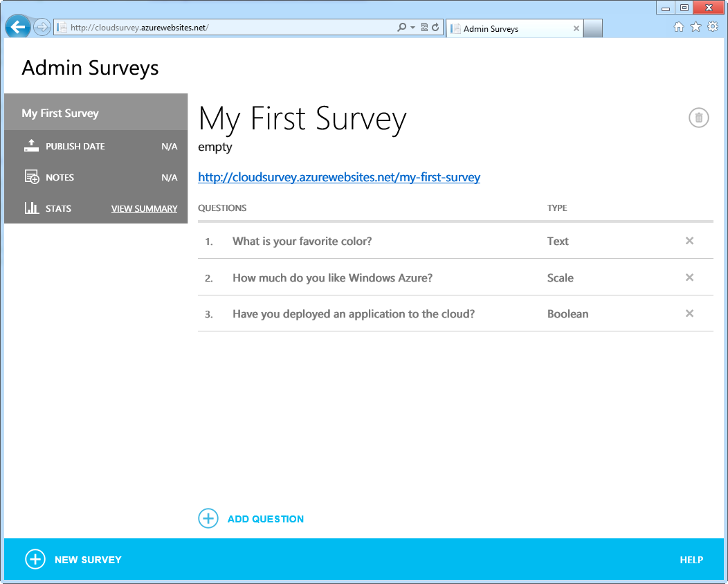
Task: Click the PUBLISH DATE label
Action: (75, 146)
